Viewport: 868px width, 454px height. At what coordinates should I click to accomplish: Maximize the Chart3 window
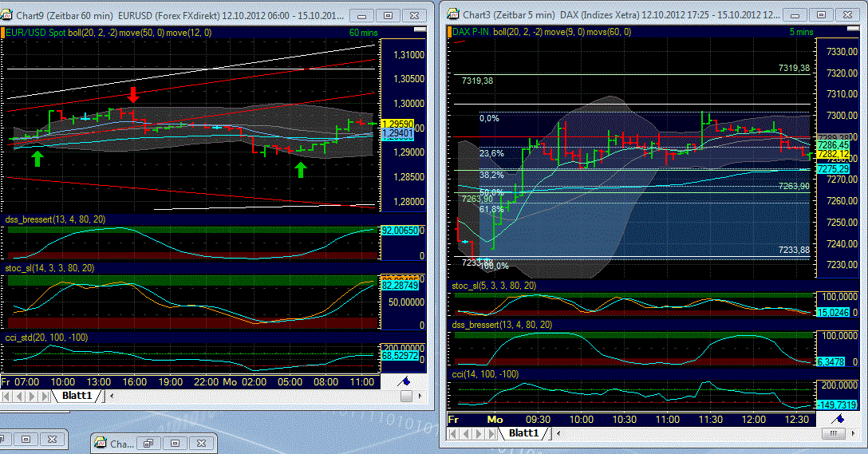pos(822,15)
